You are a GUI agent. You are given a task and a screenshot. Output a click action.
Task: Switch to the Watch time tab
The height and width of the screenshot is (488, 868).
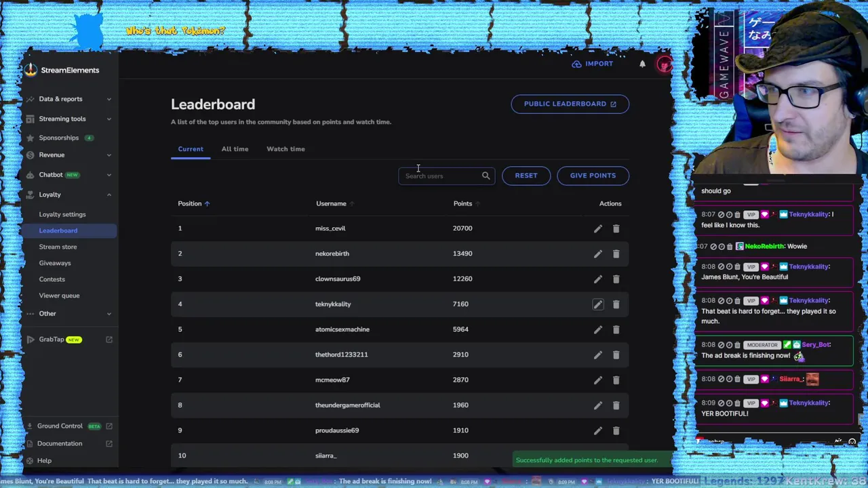point(285,149)
